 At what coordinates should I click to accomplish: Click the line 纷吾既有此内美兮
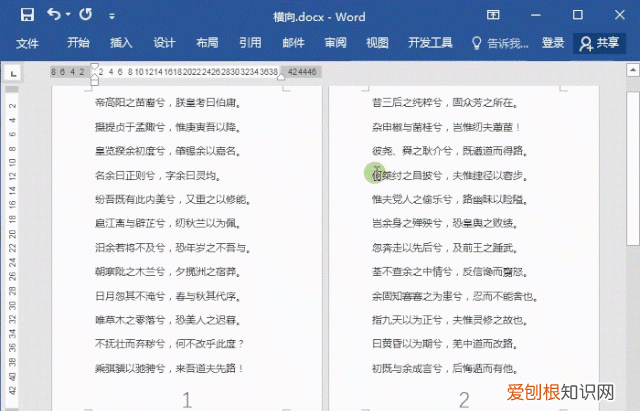[x=172, y=200]
